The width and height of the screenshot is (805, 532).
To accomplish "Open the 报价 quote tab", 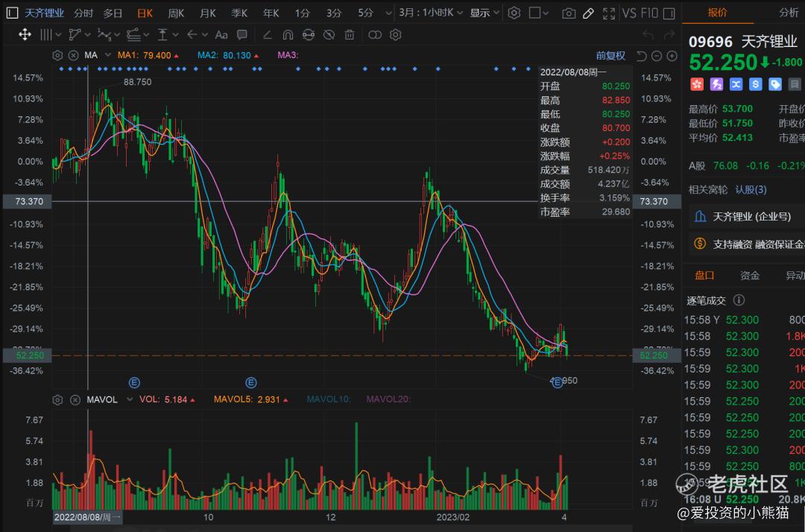I will pos(717,13).
